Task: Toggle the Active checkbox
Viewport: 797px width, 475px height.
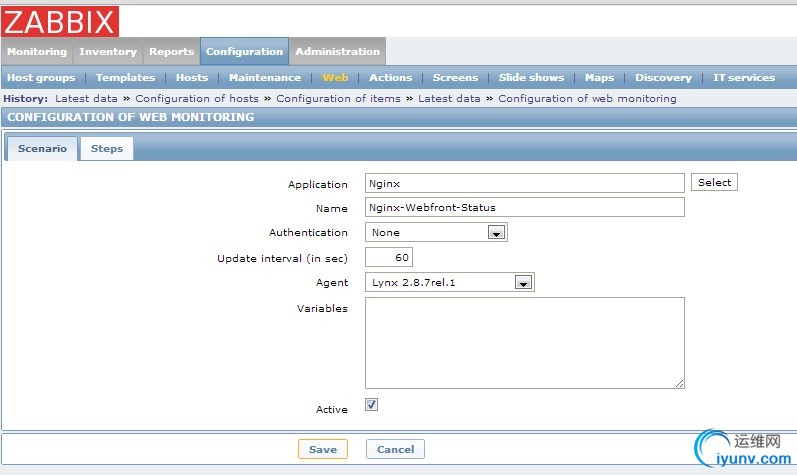Action: click(372, 404)
